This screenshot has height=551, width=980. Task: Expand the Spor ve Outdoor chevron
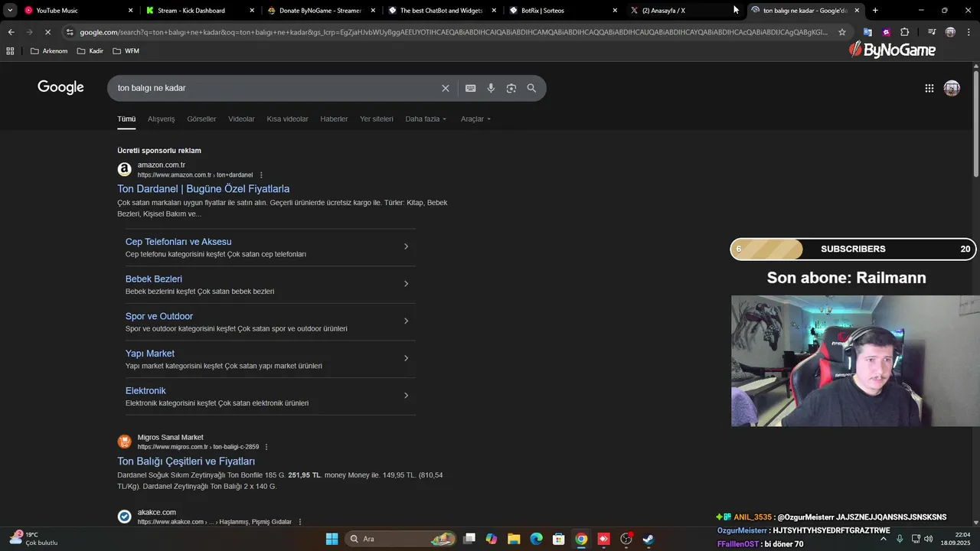click(406, 321)
